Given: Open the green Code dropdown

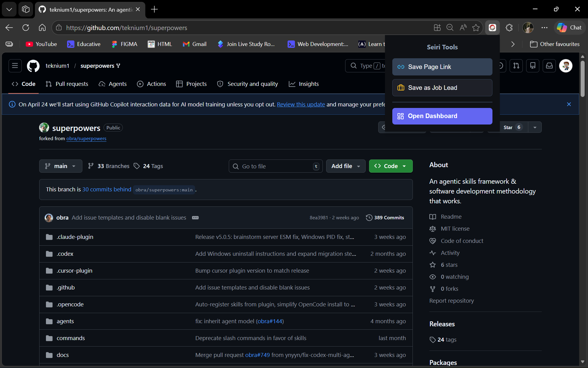Looking at the screenshot, I should (x=390, y=166).
